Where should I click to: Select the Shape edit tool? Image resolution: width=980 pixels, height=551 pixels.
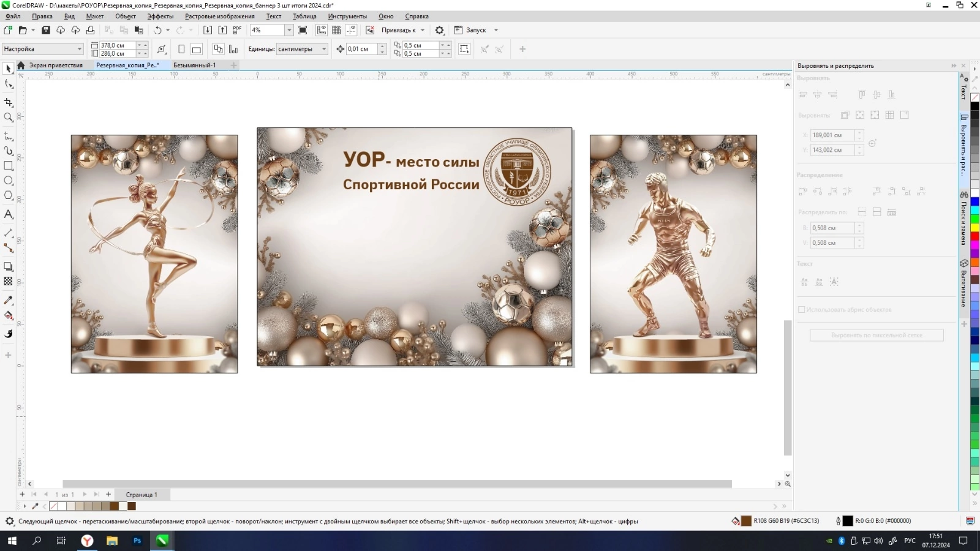pyautogui.click(x=9, y=84)
